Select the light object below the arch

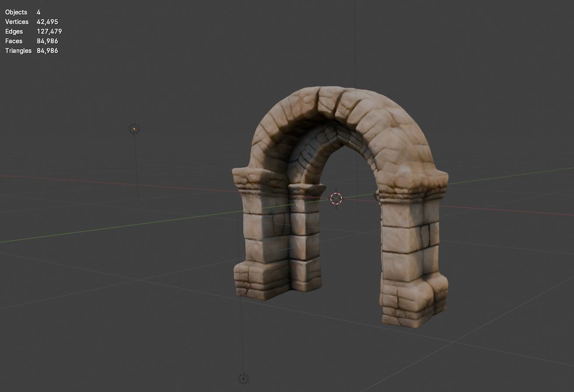243,378
